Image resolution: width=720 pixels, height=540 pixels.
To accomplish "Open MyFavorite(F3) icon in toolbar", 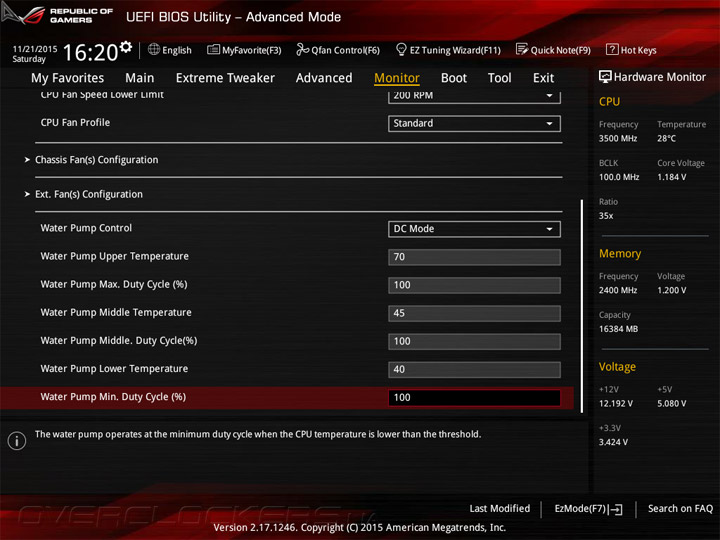I will [x=213, y=49].
